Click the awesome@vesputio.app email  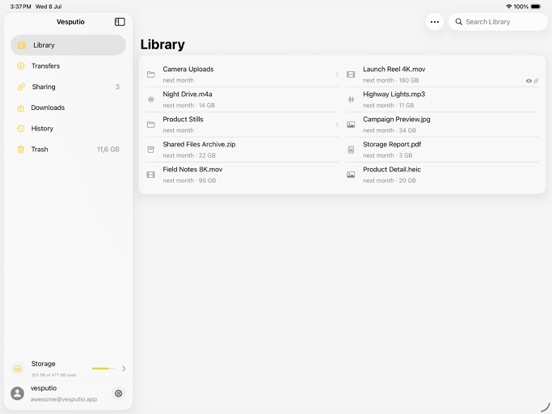[64, 399]
